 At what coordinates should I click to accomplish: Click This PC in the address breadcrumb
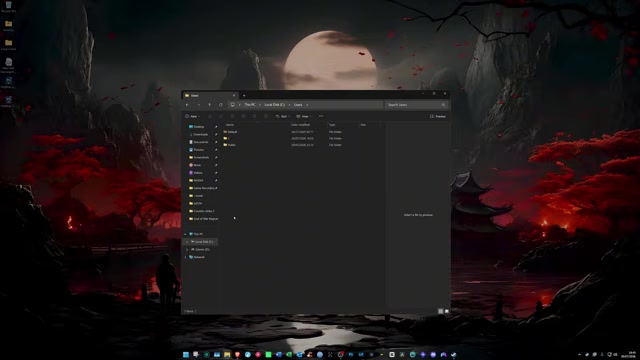(x=249, y=105)
